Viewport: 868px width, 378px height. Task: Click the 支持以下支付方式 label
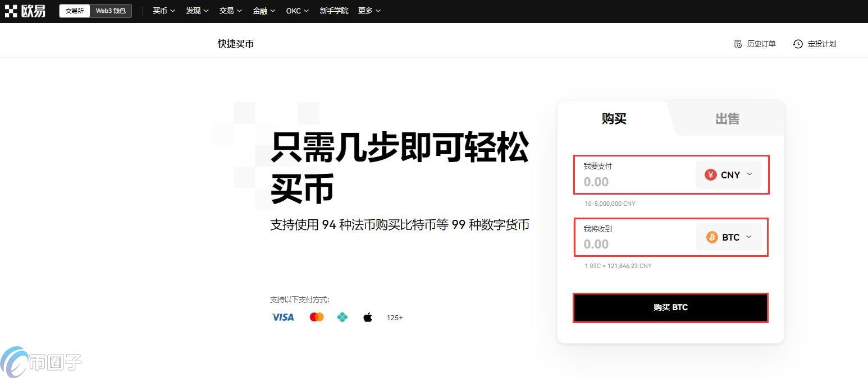pyautogui.click(x=300, y=299)
